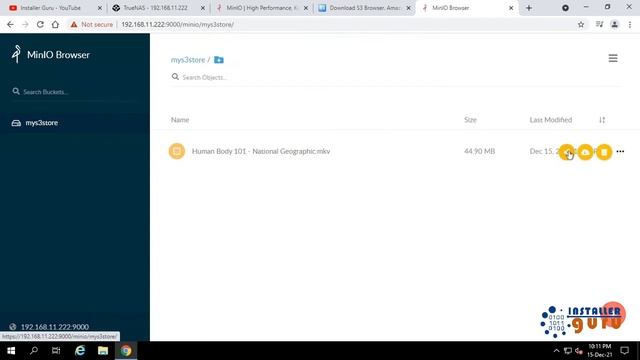Image resolution: width=640 pixels, height=360 pixels.
Task: Go forward in browser history
Action: [25, 24]
